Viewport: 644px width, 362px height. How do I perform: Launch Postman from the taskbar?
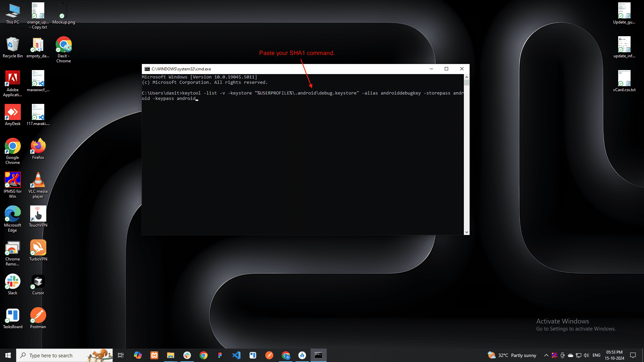(x=269, y=355)
